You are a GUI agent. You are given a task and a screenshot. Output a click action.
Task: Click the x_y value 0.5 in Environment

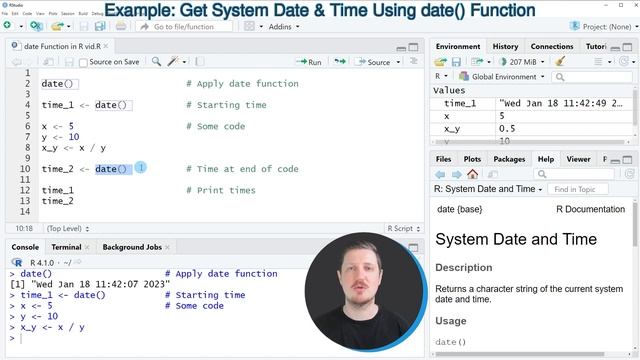point(507,129)
